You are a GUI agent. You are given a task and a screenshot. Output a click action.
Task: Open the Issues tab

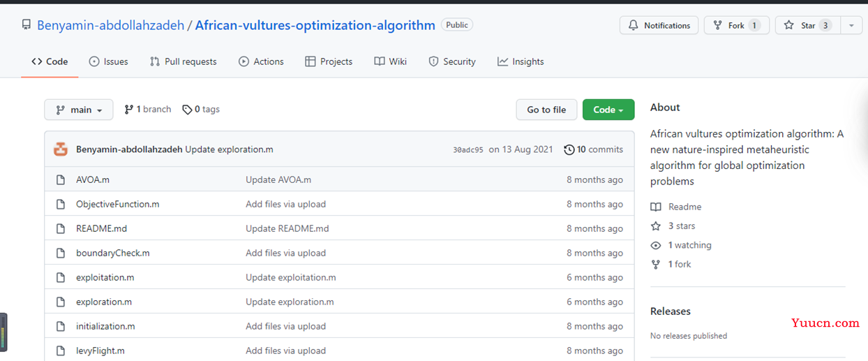click(109, 61)
